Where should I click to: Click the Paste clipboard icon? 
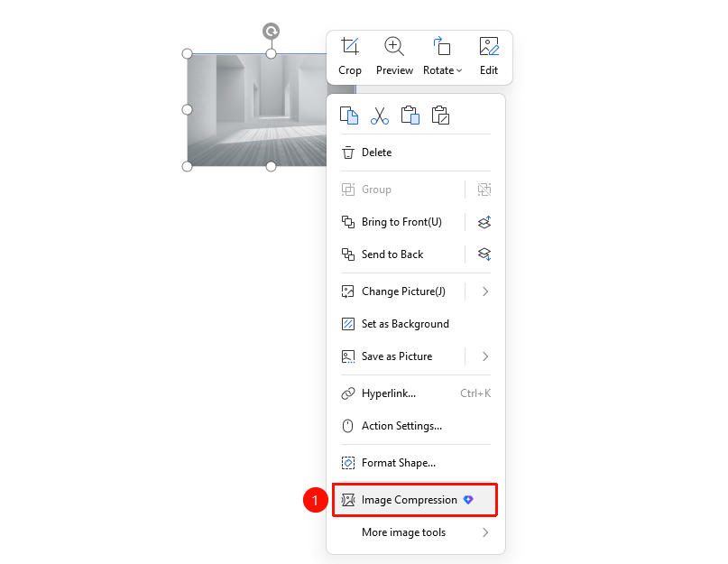(410, 116)
